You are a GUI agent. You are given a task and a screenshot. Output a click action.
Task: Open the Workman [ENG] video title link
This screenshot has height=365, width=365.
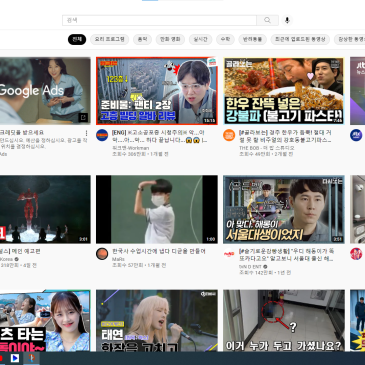pyautogui.click(x=158, y=136)
